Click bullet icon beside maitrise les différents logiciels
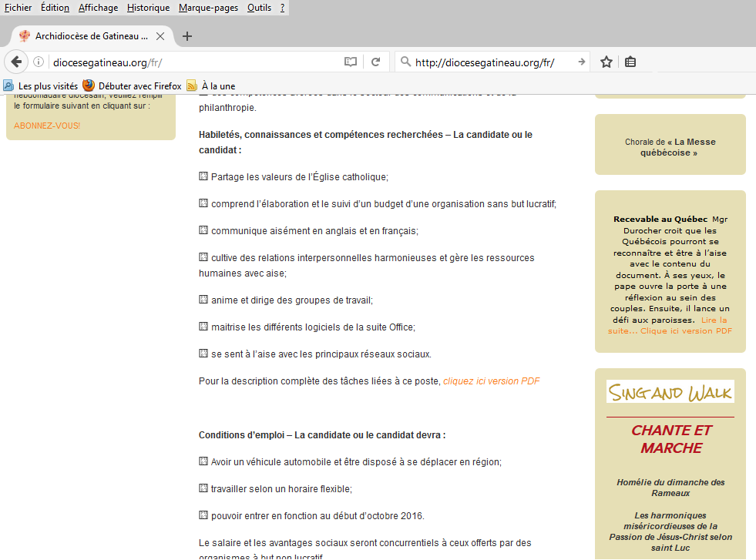Screen dimensions: 756x560 point(203,327)
